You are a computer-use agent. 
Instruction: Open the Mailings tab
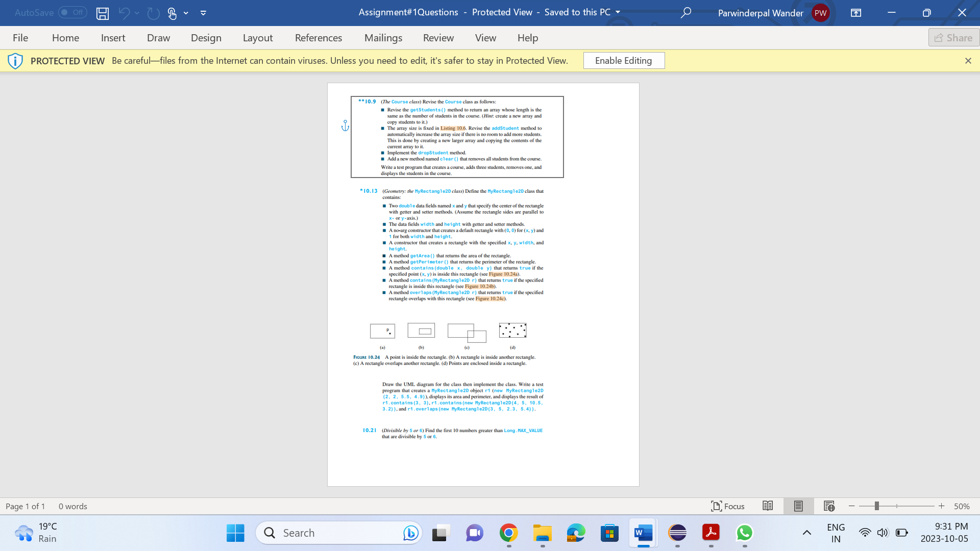tap(383, 37)
